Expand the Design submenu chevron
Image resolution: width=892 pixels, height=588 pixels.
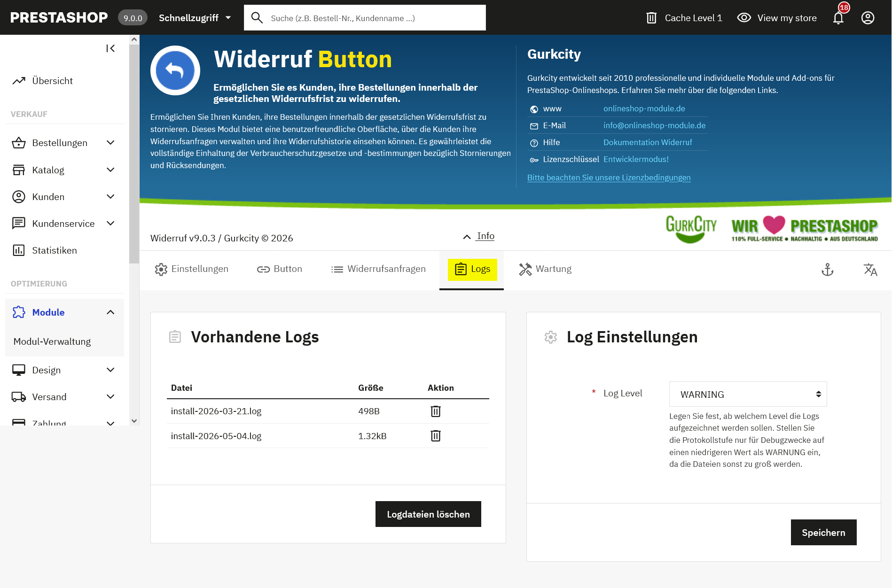[110, 370]
